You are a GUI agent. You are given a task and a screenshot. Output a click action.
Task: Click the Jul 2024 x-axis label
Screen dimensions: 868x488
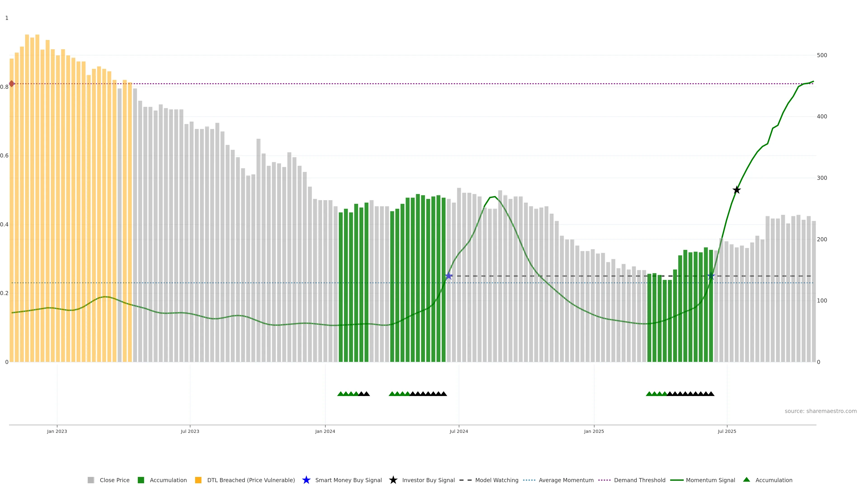click(x=459, y=431)
